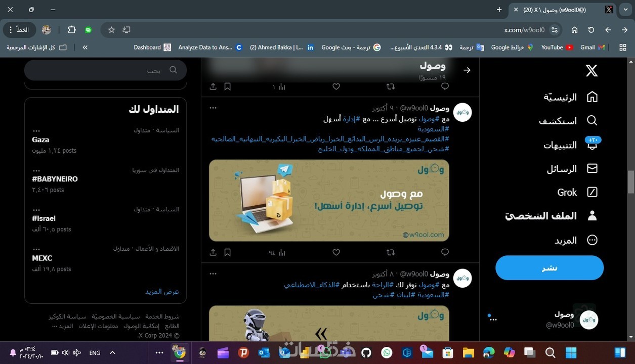Click the نشر post button
The image size is (635, 364).
(x=549, y=268)
